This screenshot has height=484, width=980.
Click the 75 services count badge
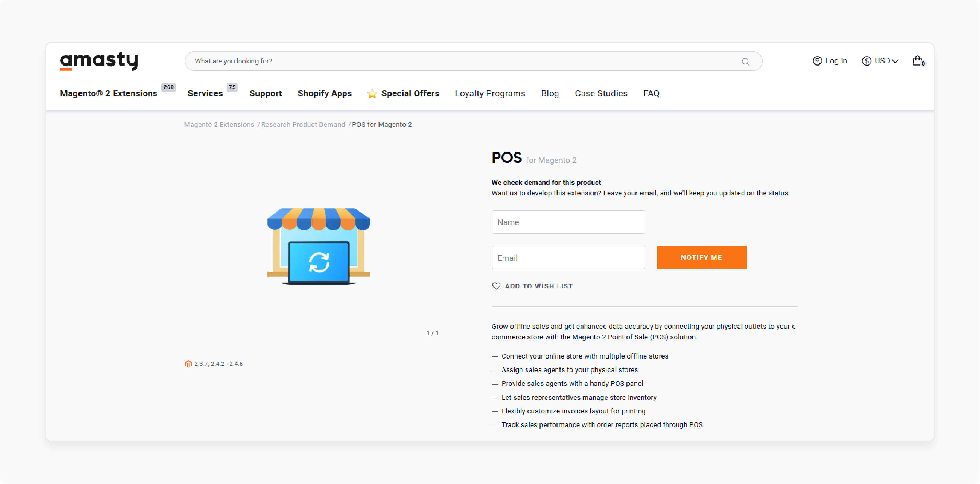(x=232, y=87)
